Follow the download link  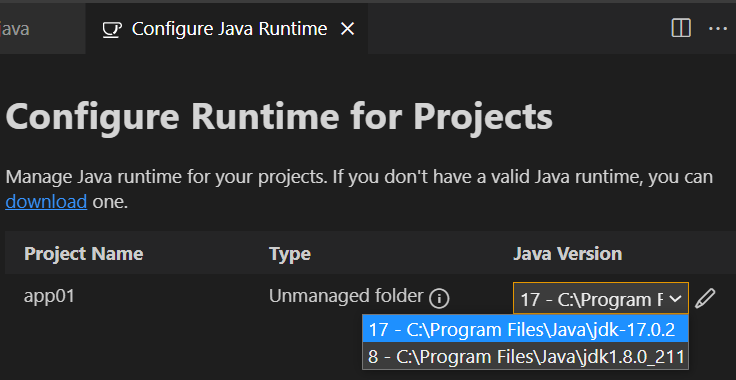46,202
